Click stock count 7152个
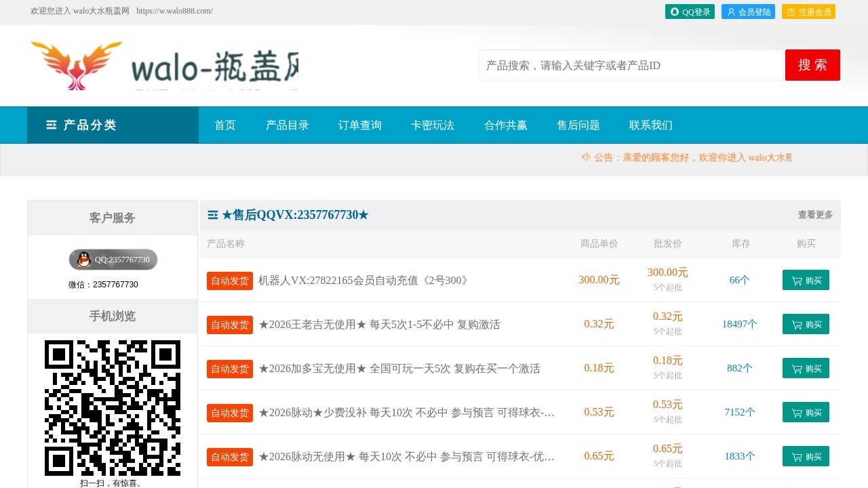Viewport: 868px width, 488px height. coord(740,412)
